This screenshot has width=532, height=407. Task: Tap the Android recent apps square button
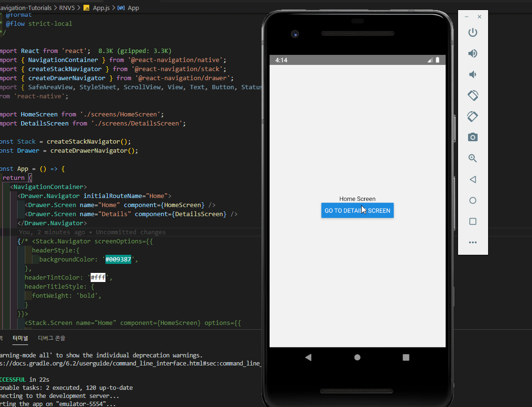(x=406, y=356)
